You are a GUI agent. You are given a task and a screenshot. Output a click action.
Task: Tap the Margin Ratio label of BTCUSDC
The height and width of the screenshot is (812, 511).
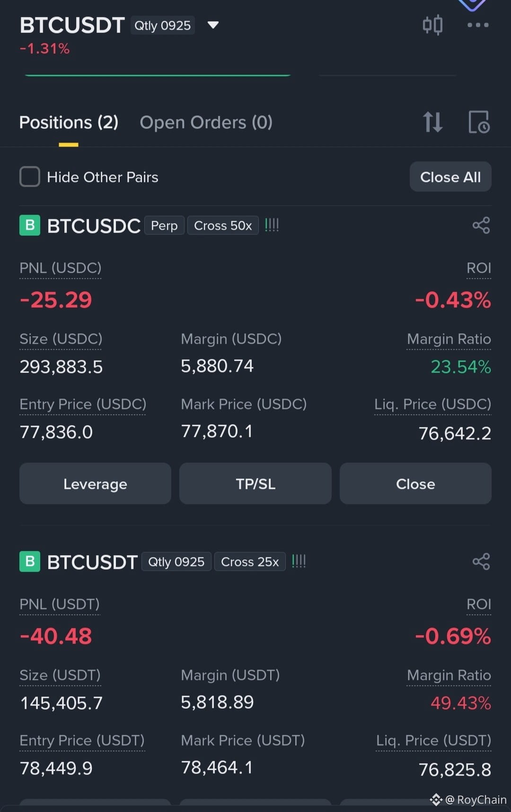pos(449,339)
